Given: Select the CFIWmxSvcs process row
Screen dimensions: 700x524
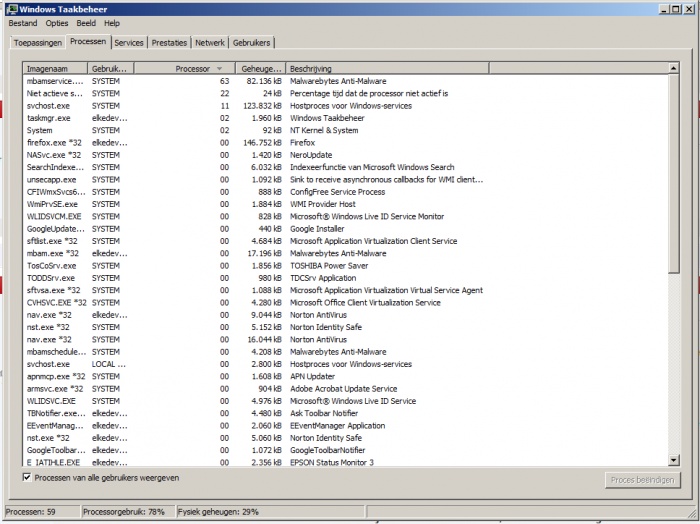Looking at the screenshot, I should [x=346, y=192].
